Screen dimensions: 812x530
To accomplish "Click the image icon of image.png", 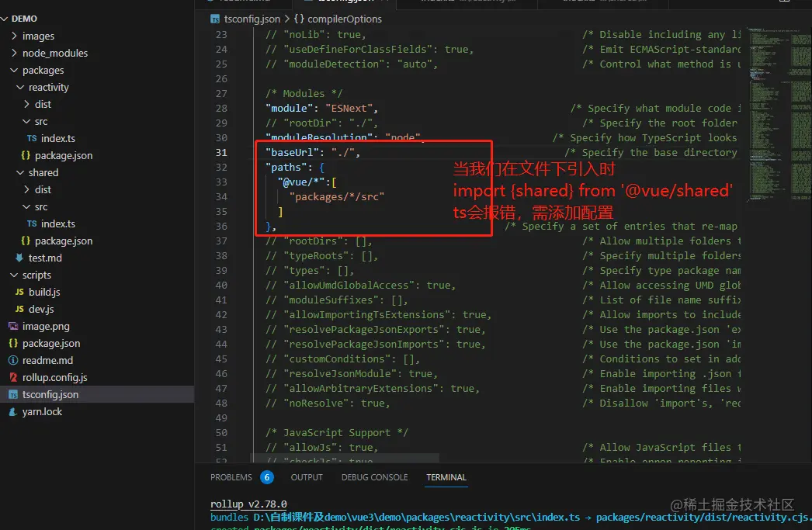I will click(13, 326).
